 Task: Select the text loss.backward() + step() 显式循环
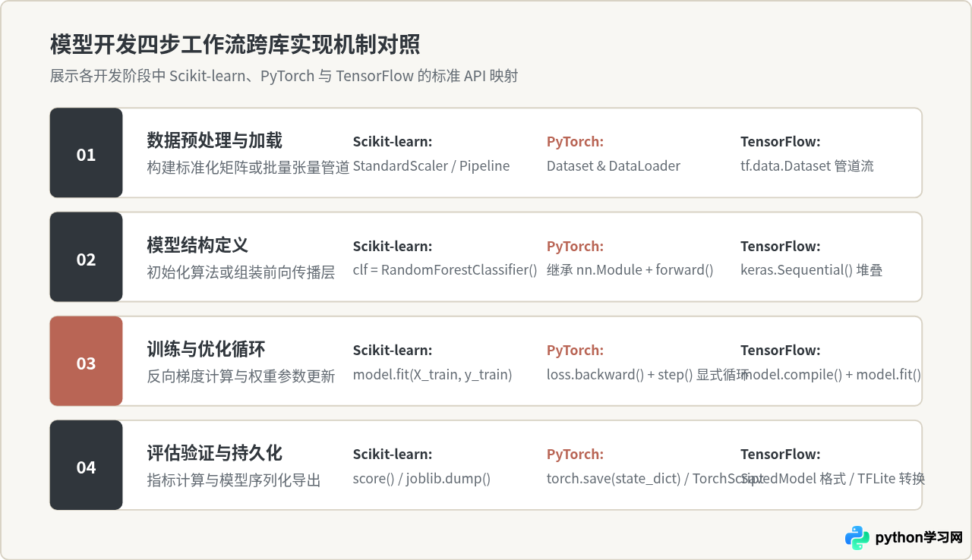pyautogui.click(x=648, y=374)
